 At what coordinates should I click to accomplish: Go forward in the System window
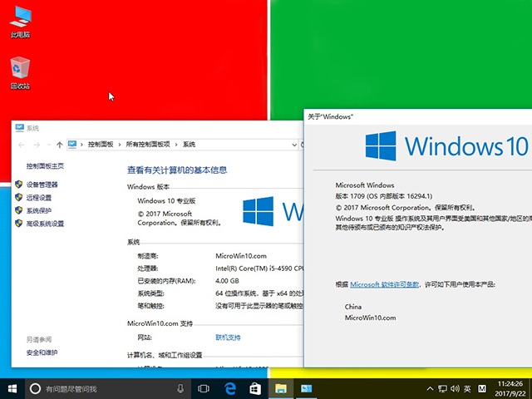[x=37, y=145]
